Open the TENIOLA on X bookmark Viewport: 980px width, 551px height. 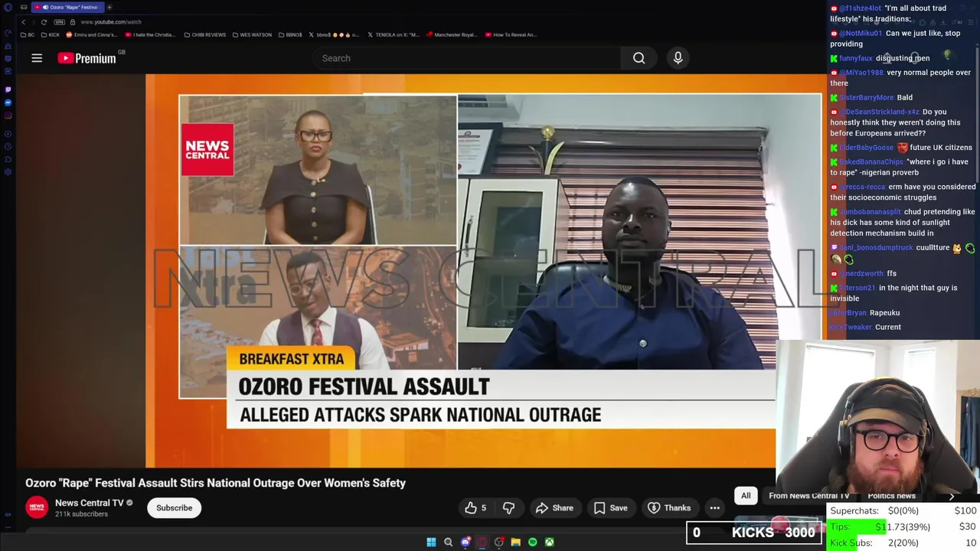tap(394, 34)
